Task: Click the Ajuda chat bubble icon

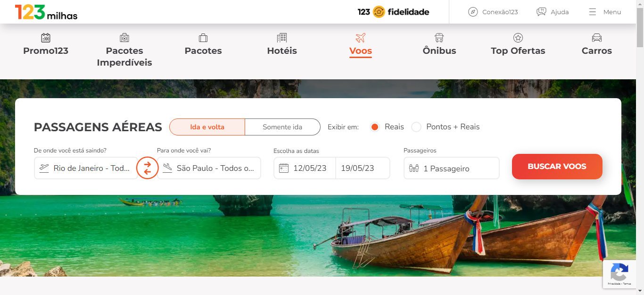Action: (x=541, y=12)
